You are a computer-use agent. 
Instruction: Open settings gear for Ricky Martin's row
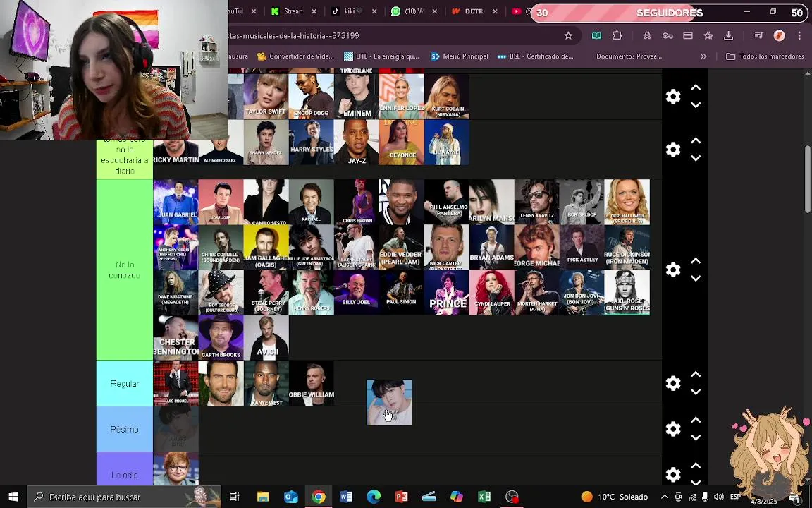click(x=672, y=150)
